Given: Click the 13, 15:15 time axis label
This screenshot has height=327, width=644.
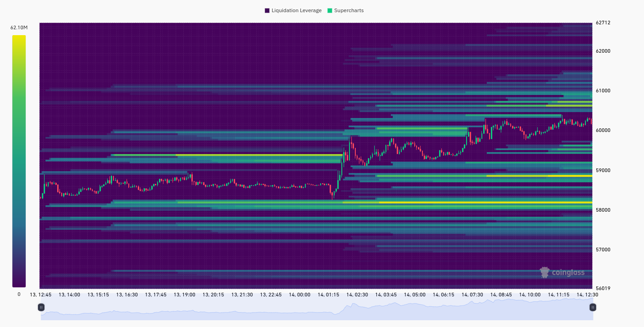Looking at the screenshot, I should [98, 295].
